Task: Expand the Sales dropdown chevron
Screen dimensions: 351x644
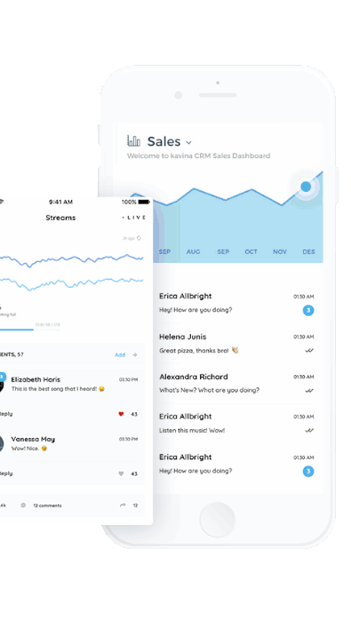Action: point(188,142)
